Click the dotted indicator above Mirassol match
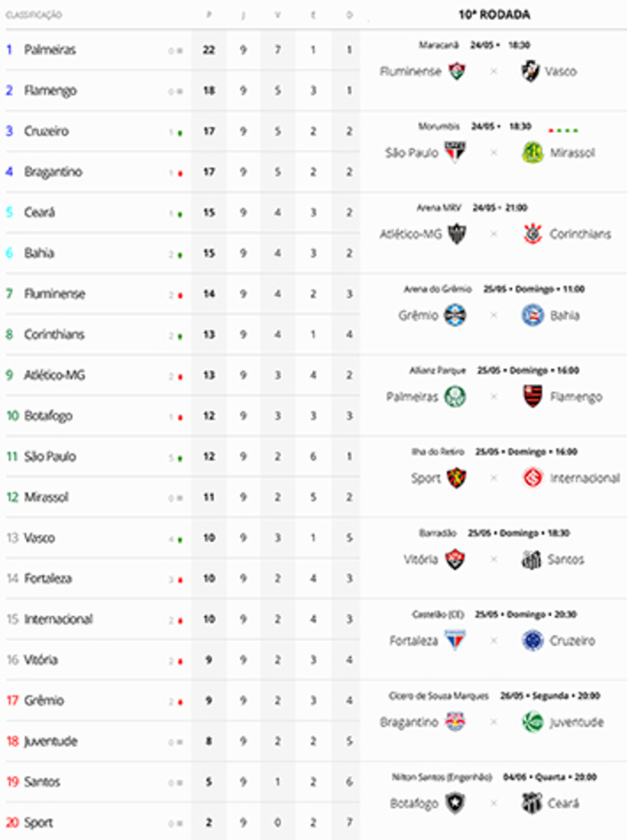 [x=563, y=130]
